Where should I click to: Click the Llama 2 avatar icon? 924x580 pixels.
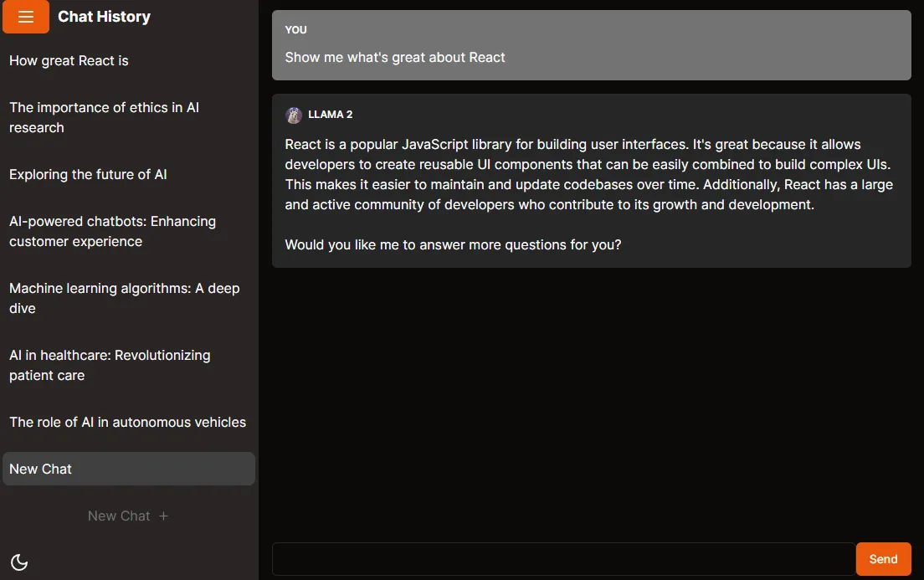pos(293,115)
